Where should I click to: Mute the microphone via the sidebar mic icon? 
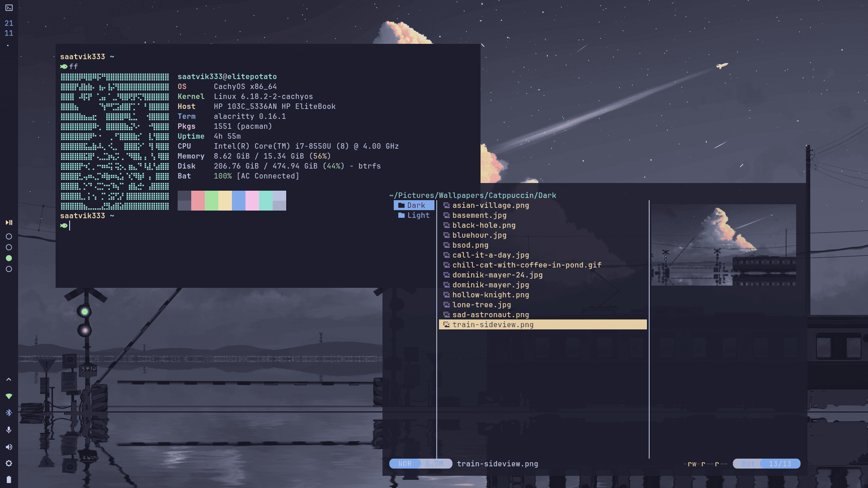pyautogui.click(x=9, y=430)
